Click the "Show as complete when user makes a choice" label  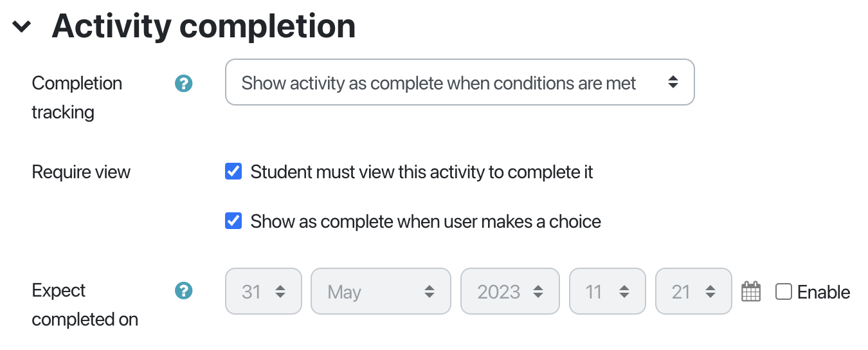point(426,222)
